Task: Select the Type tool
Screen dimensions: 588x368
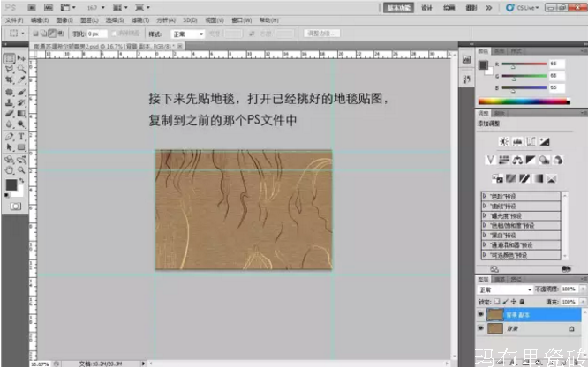Action: click(21, 137)
